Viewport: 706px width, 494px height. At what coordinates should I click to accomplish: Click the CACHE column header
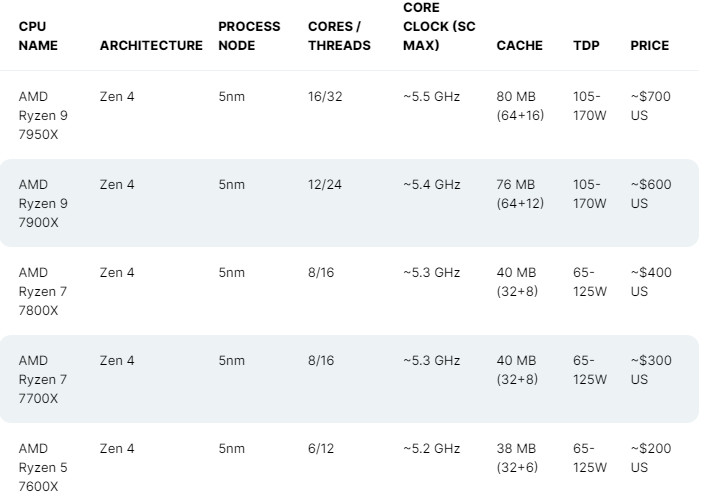pos(520,45)
